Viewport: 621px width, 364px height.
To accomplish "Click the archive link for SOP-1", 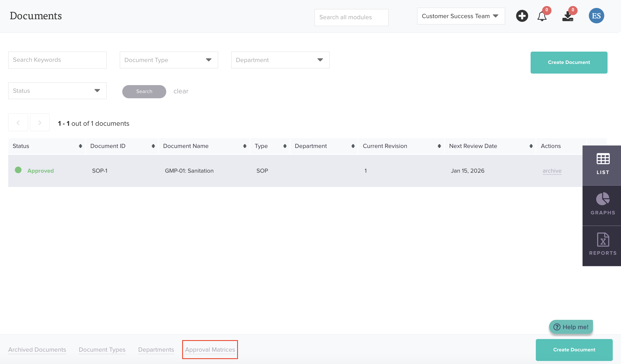I will pyautogui.click(x=552, y=171).
